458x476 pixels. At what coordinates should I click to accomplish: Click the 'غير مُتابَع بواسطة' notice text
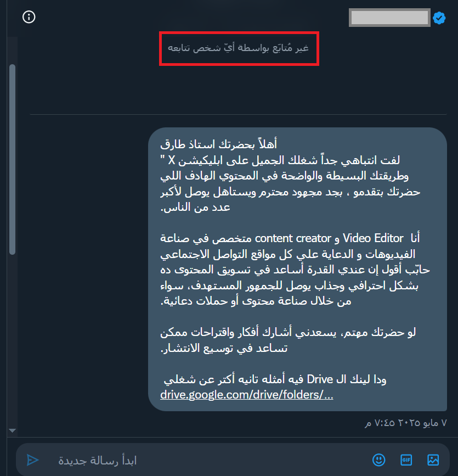pyautogui.click(x=239, y=48)
